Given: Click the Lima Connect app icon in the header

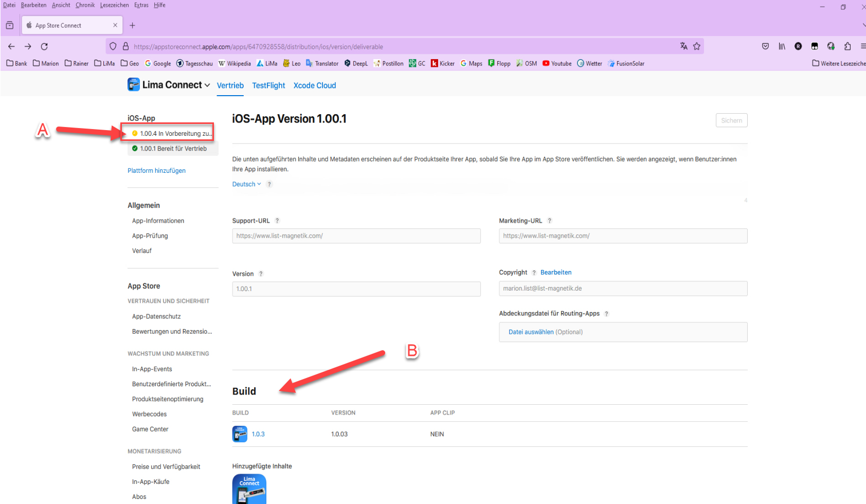Looking at the screenshot, I should (x=134, y=85).
